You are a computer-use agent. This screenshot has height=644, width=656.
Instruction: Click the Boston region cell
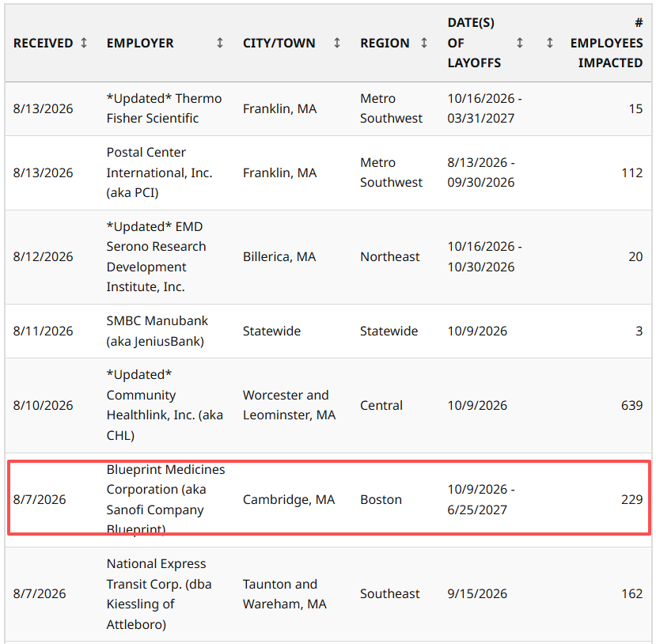pos(381,499)
